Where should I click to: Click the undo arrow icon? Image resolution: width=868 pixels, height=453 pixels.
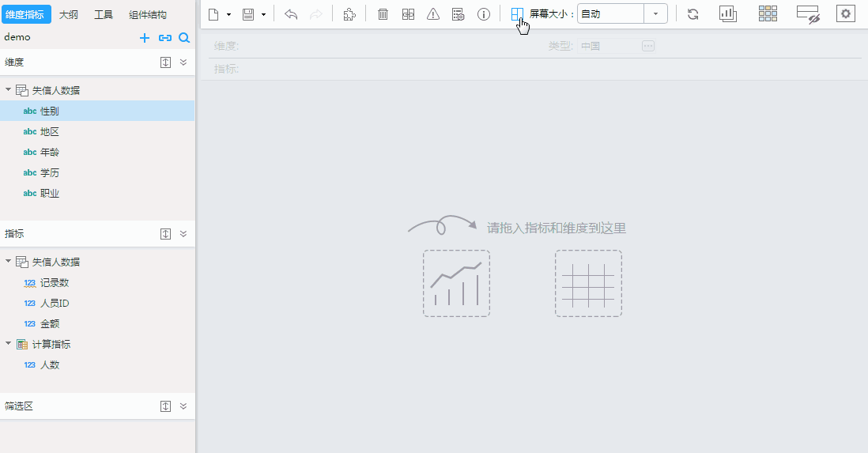click(x=291, y=14)
